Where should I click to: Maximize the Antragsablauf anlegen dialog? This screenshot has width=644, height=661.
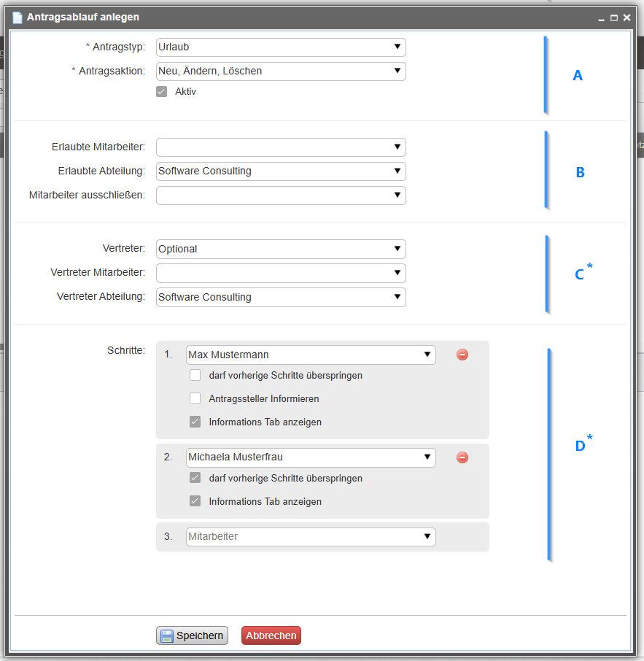tap(613, 18)
